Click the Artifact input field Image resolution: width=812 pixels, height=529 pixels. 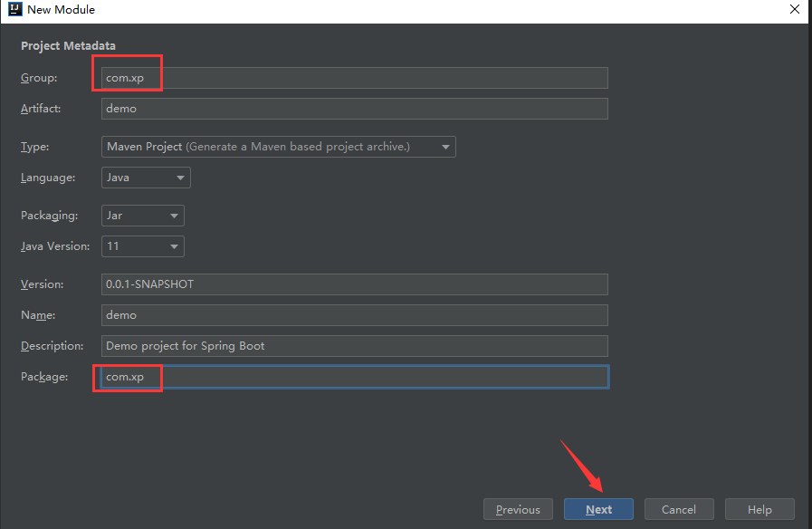point(354,109)
